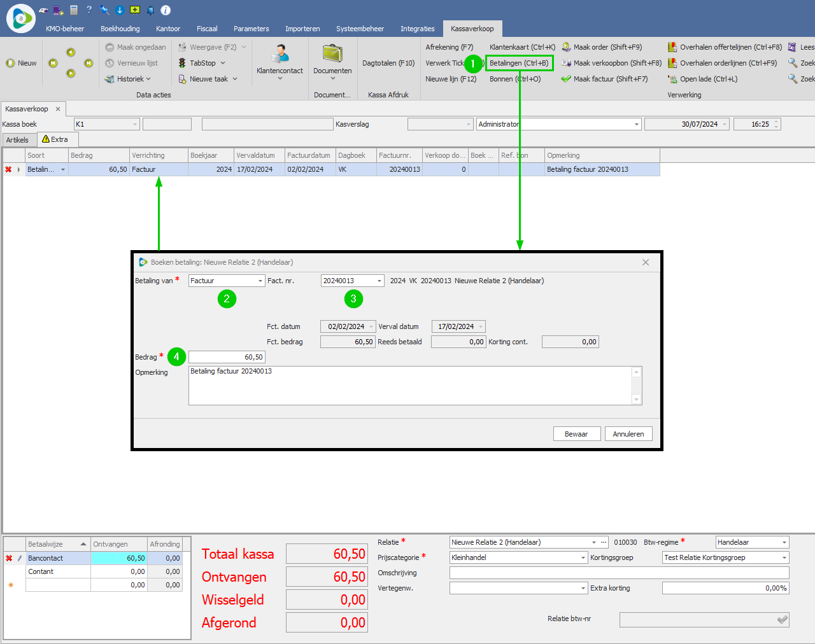Click the Klantencontact icon in the ribbon
Viewport: 815px width, 644px height.
click(x=280, y=54)
